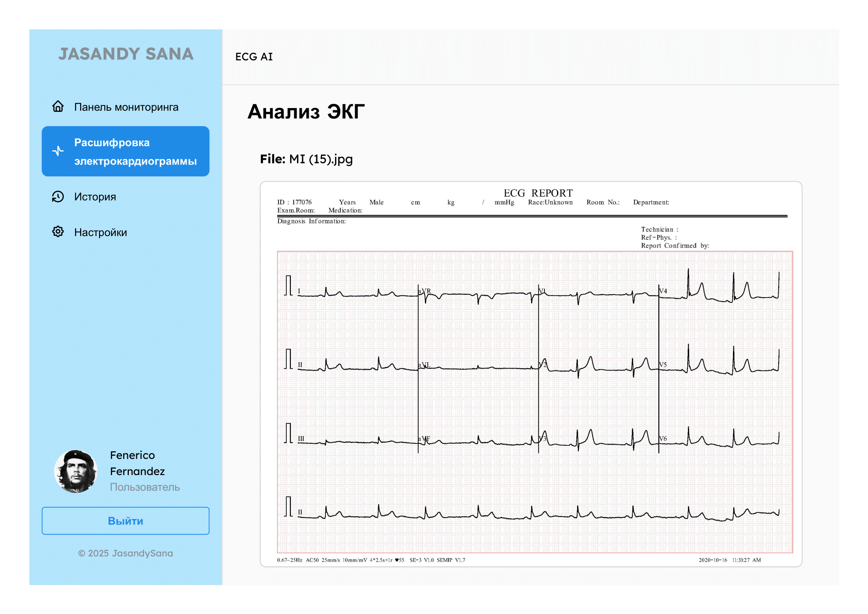868x614 pixels.
Task: Click the JASANDY SANA logo
Action: click(126, 54)
